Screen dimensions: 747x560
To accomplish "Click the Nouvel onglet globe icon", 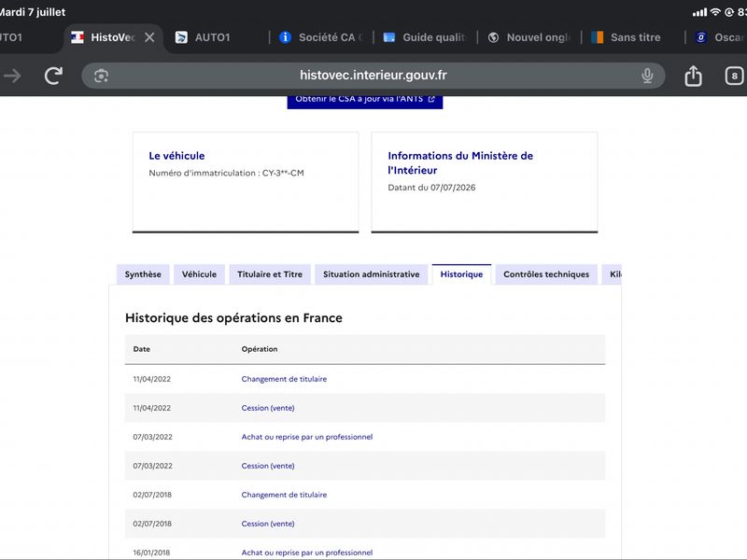I will pyautogui.click(x=494, y=37).
